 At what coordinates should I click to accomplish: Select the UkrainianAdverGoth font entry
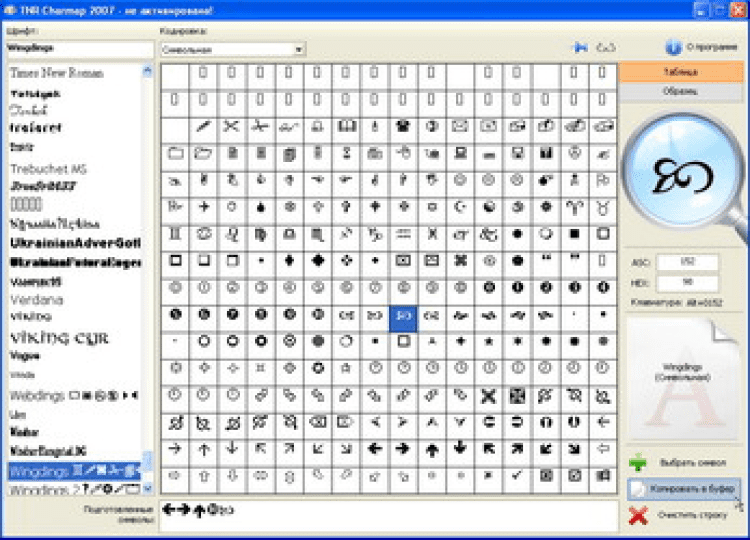[x=75, y=243]
